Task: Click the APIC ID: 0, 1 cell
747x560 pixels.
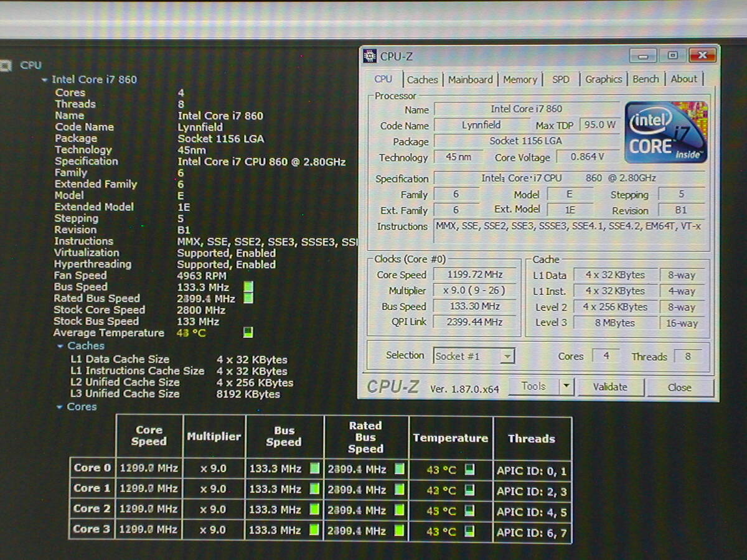Action: [532, 471]
